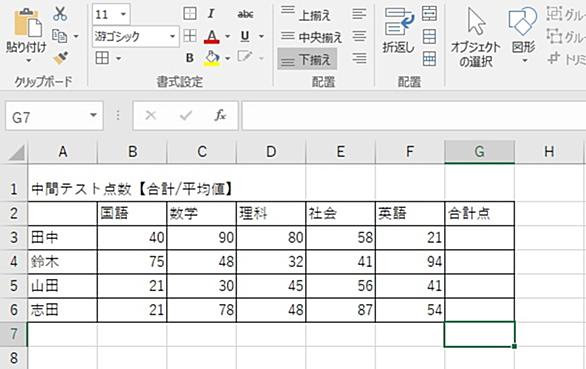Click the all-borders grid icon beside font color

tap(190, 36)
